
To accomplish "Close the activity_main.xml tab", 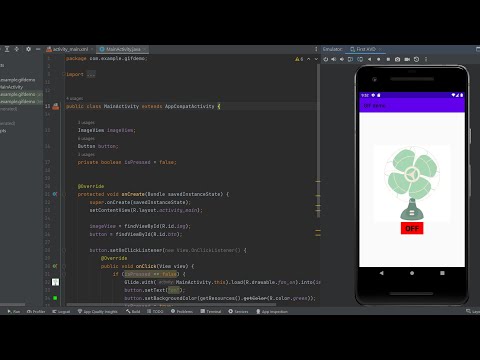I will [92, 49].
